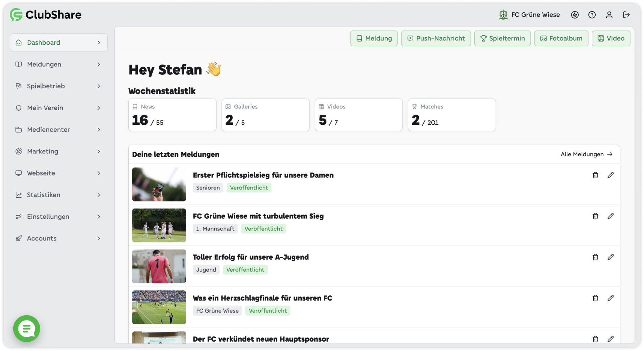Click the 'FC Grüne Wiese' club name in header
Viewport: 644px width, 351px height.
[x=536, y=15]
